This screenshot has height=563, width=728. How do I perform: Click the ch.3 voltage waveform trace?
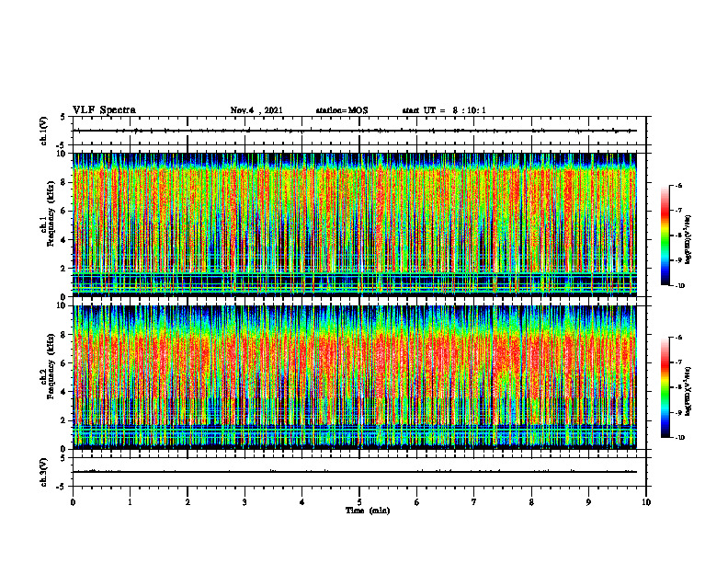pos(355,472)
